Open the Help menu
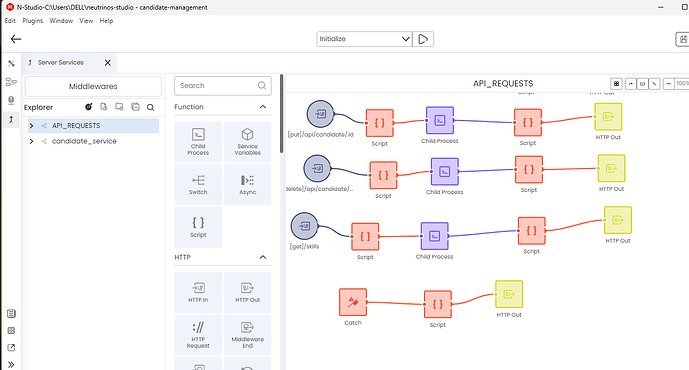Viewport: 689px width, 370px height. (106, 21)
